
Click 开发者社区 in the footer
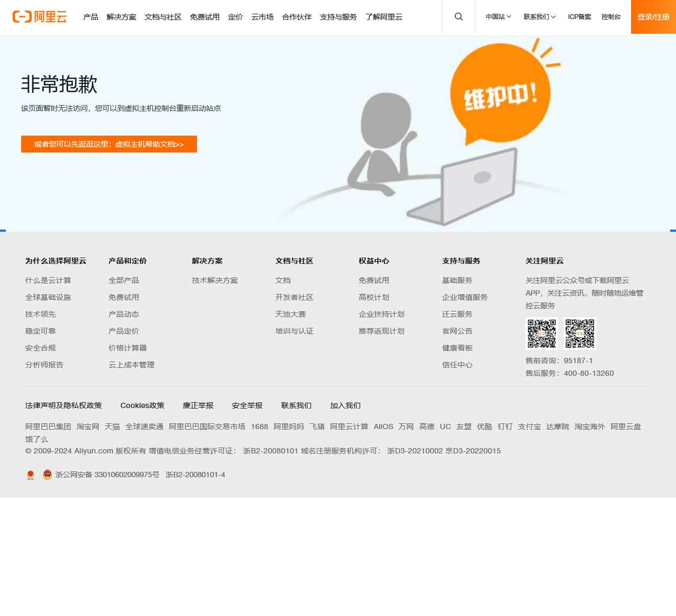click(x=295, y=297)
